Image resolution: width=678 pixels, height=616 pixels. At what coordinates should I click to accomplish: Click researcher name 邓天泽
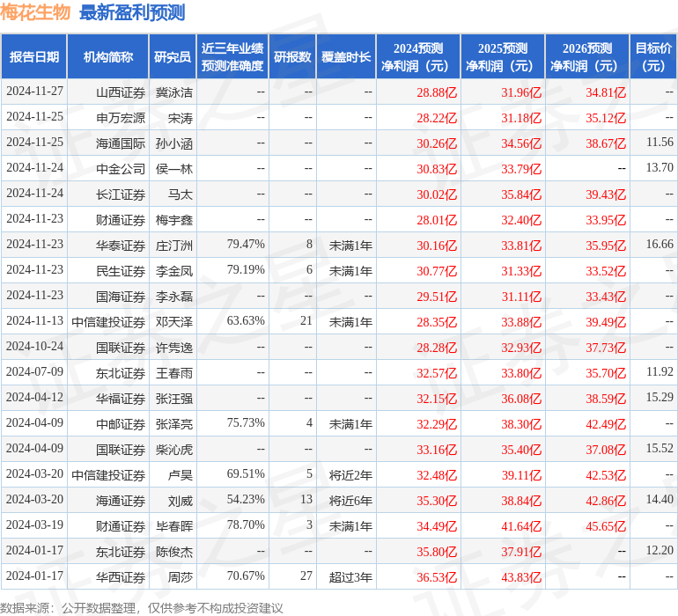coord(174,322)
